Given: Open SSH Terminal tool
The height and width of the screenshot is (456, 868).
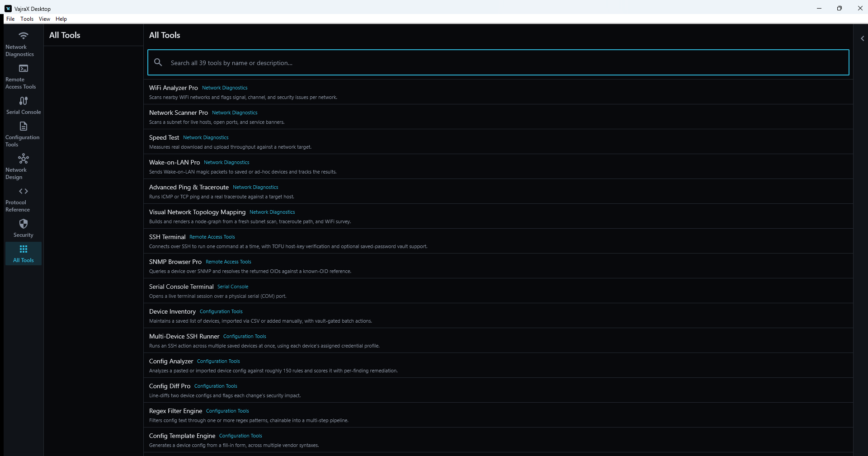Looking at the screenshot, I should 498,241.
